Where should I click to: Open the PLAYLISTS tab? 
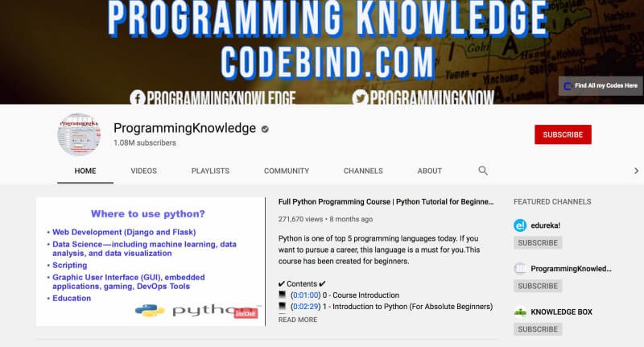click(x=210, y=171)
